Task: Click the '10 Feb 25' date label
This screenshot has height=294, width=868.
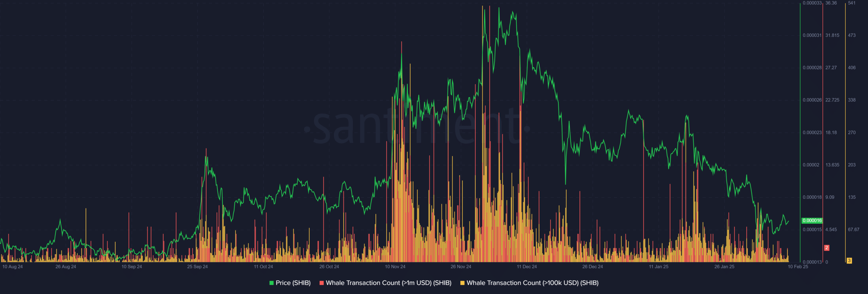Action: pos(798,267)
